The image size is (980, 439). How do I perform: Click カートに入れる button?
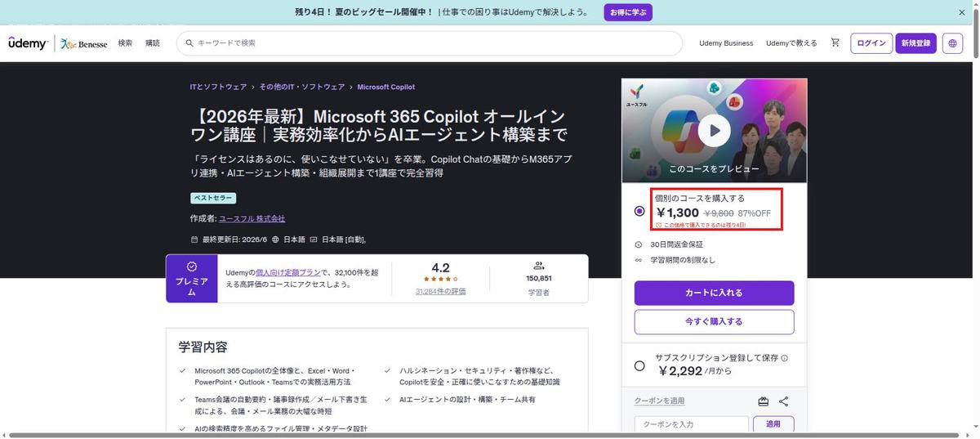point(715,293)
